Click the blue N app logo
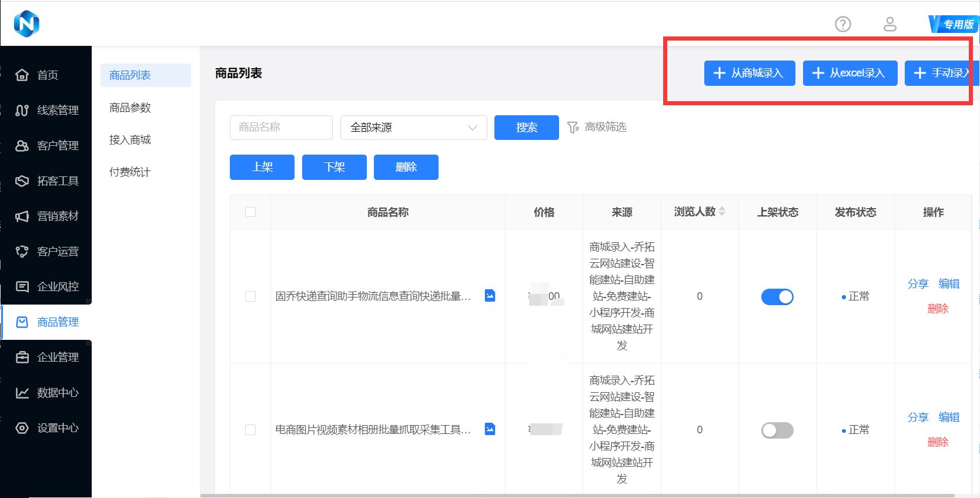980x498 pixels. (26, 24)
